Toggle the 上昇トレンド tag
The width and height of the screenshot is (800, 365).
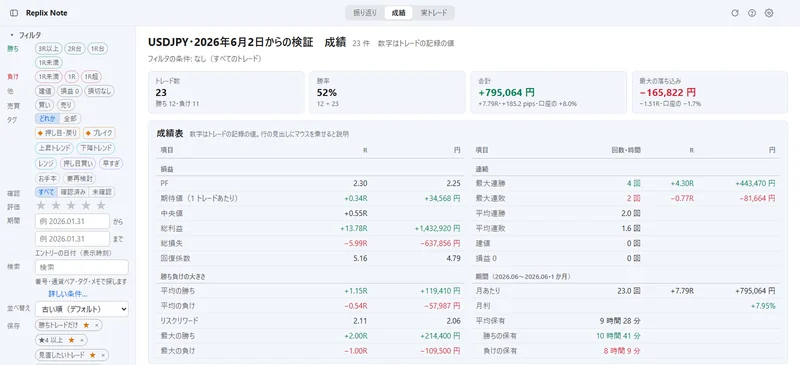(x=55, y=148)
